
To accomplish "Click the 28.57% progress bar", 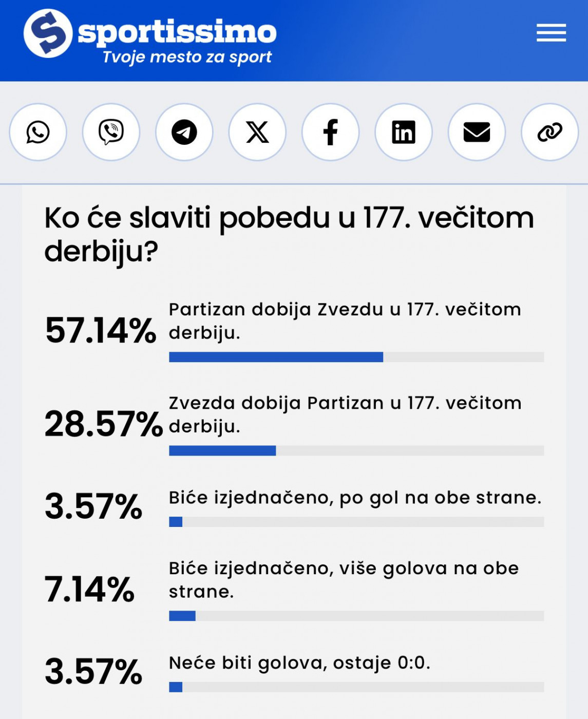I will click(356, 450).
